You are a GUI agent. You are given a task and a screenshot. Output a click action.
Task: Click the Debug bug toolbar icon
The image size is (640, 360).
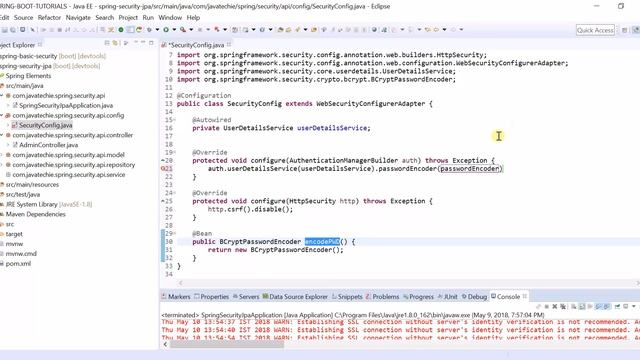(x=149, y=30)
